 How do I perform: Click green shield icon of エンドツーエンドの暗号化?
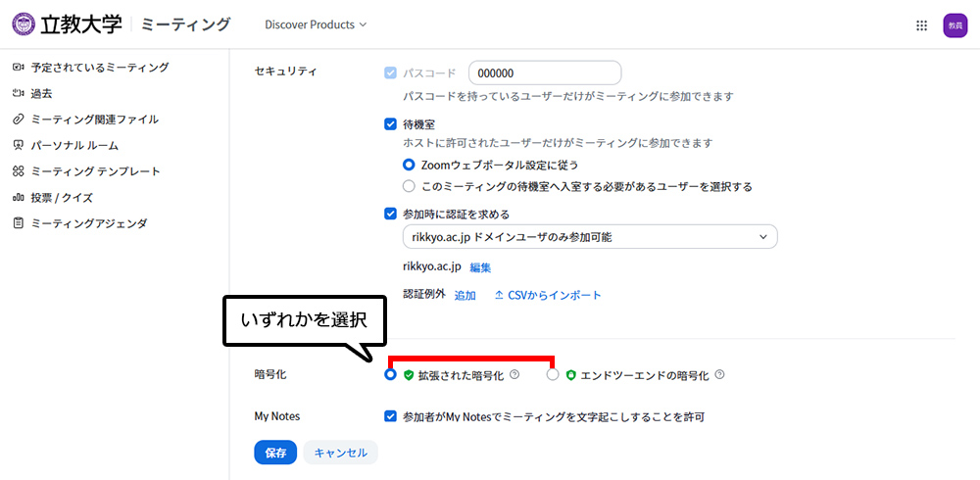coord(570,375)
